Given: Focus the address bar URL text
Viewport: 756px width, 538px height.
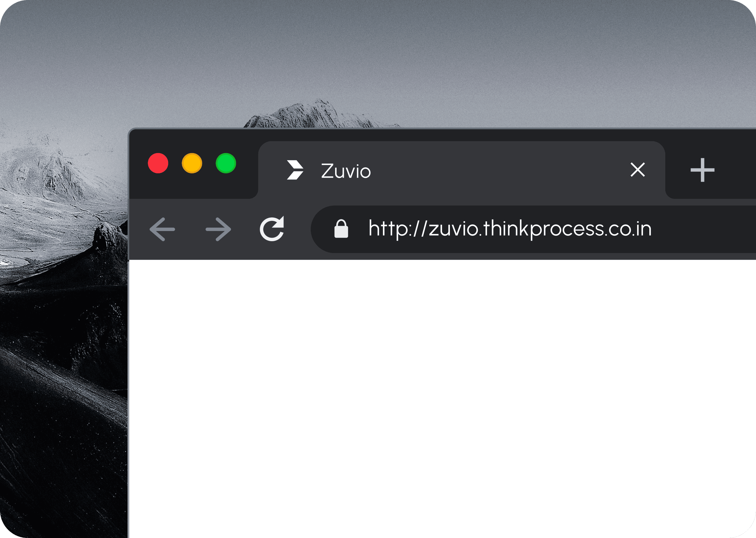Looking at the screenshot, I should coord(510,229).
